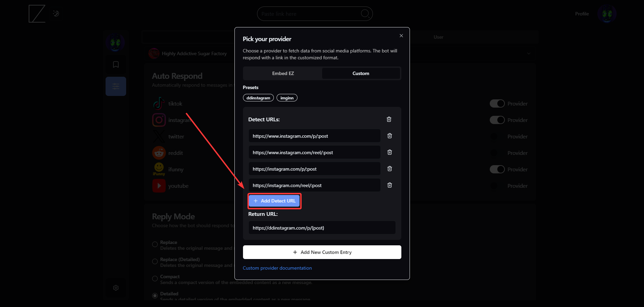
Task: Remove the instagram.com/reel/:post URL entry
Action: [389, 185]
